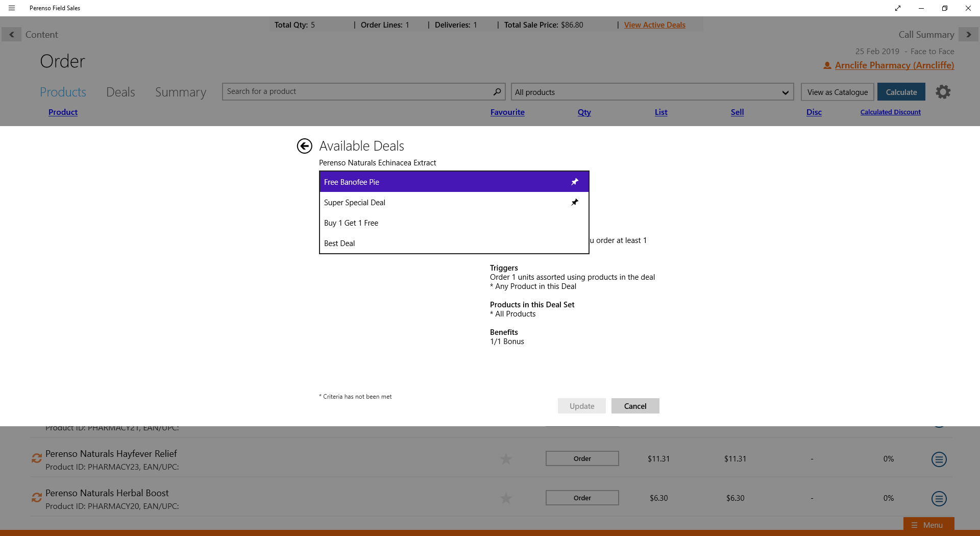Screen dimensions: 980x536
Task: Switch to the Deals tab
Action: click(120, 92)
